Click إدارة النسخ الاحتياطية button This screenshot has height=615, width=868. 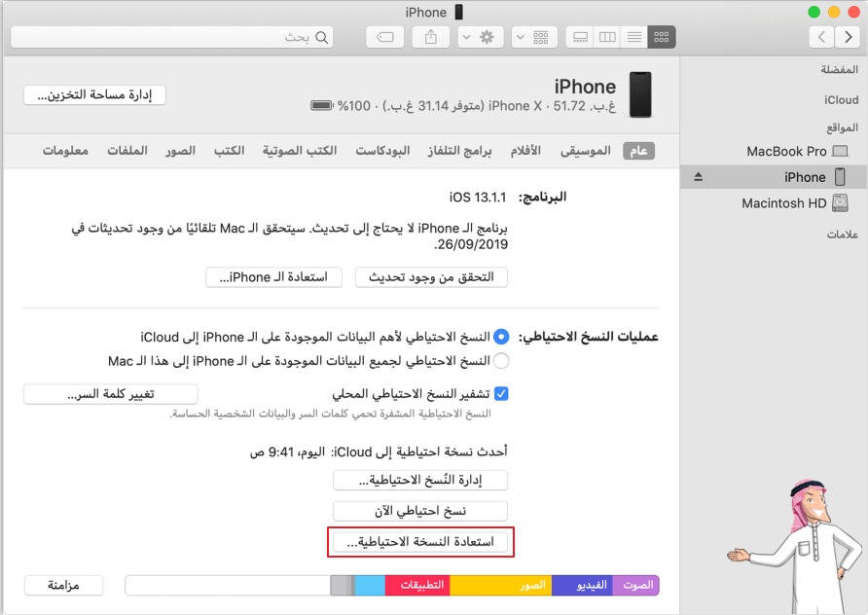[x=420, y=480]
